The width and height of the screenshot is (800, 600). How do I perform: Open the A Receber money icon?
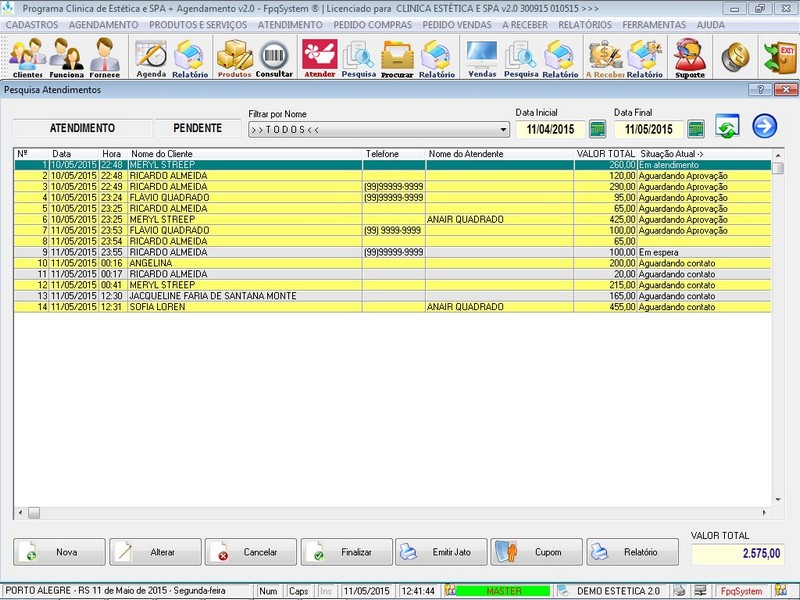pyautogui.click(x=605, y=57)
